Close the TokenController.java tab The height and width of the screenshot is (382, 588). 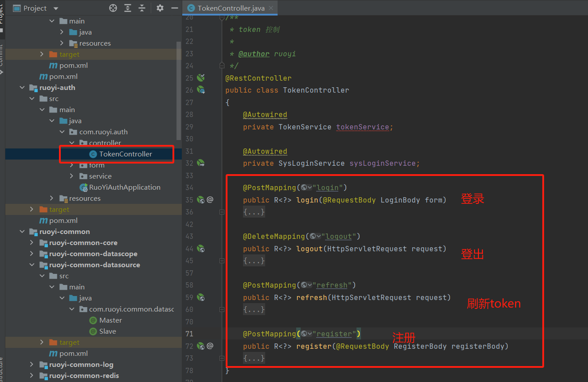coord(271,8)
